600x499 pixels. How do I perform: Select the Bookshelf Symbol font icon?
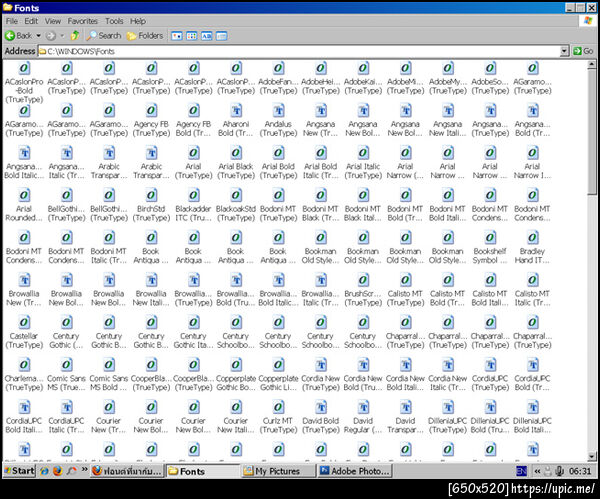(490, 238)
